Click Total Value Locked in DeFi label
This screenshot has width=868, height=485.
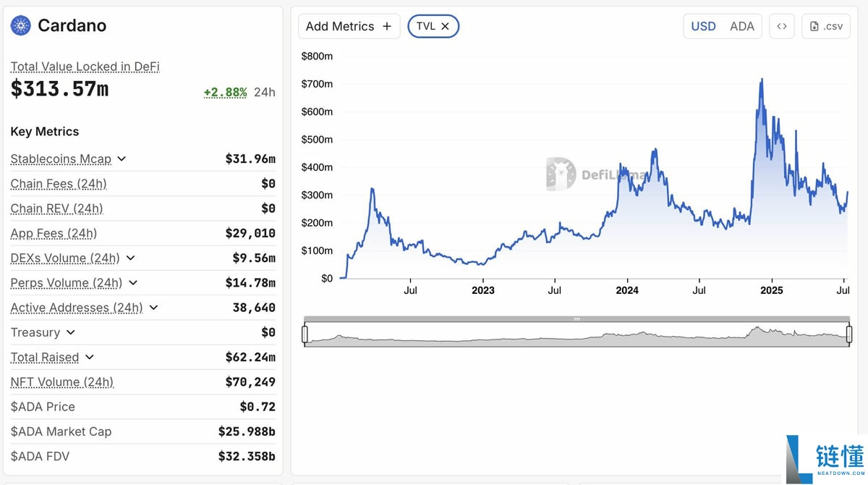point(85,67)
